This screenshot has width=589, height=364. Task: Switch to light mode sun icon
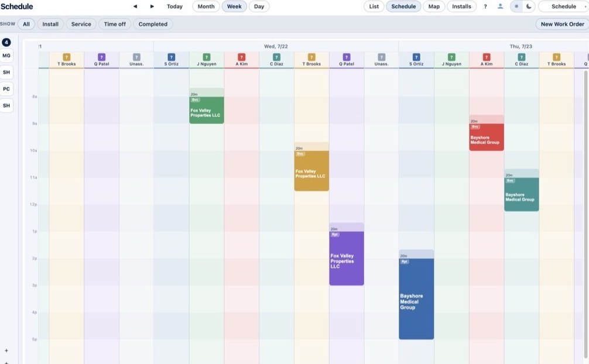pyautogui.click(x=516, y=6)
